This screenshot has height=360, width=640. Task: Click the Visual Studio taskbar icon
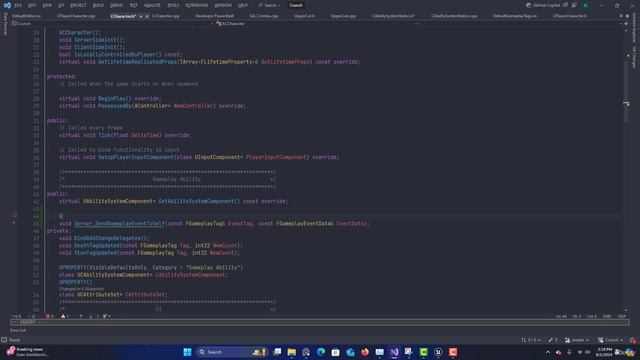click(394, 352)
